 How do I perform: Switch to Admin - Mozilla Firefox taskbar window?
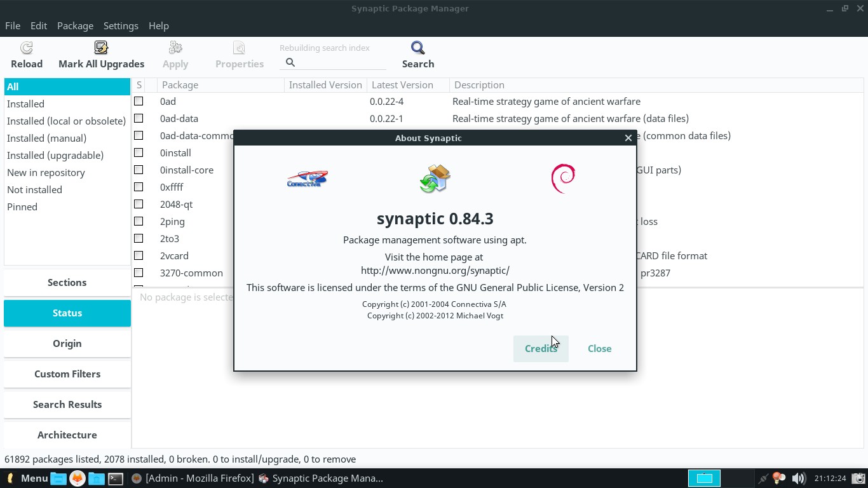(x=193, y=478)
